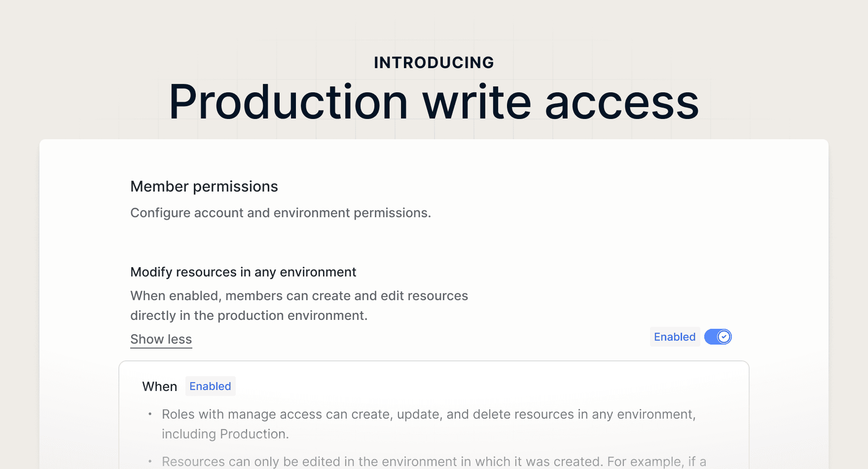Click the Production write access title

(x=434, y=102)
